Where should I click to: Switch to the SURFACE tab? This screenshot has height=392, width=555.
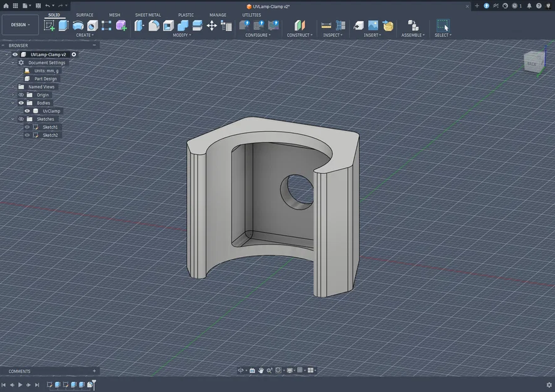[85, 15]
